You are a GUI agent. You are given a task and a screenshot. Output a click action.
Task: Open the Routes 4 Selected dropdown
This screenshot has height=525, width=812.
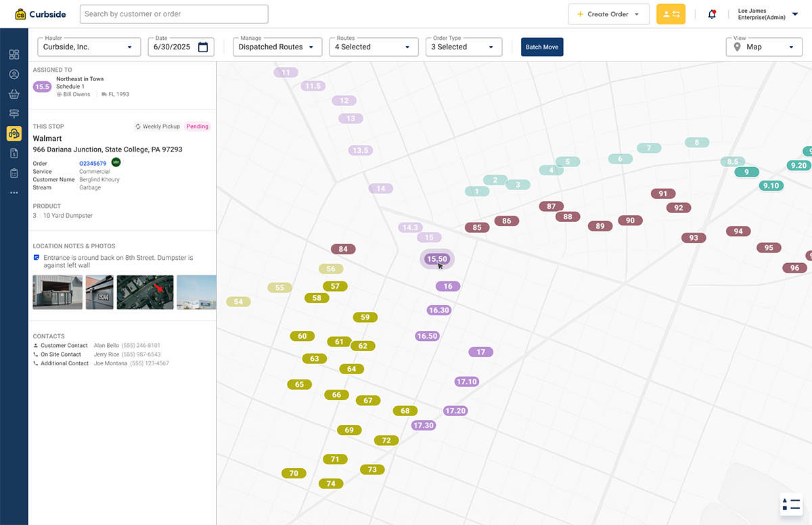(x=372, y=47)
